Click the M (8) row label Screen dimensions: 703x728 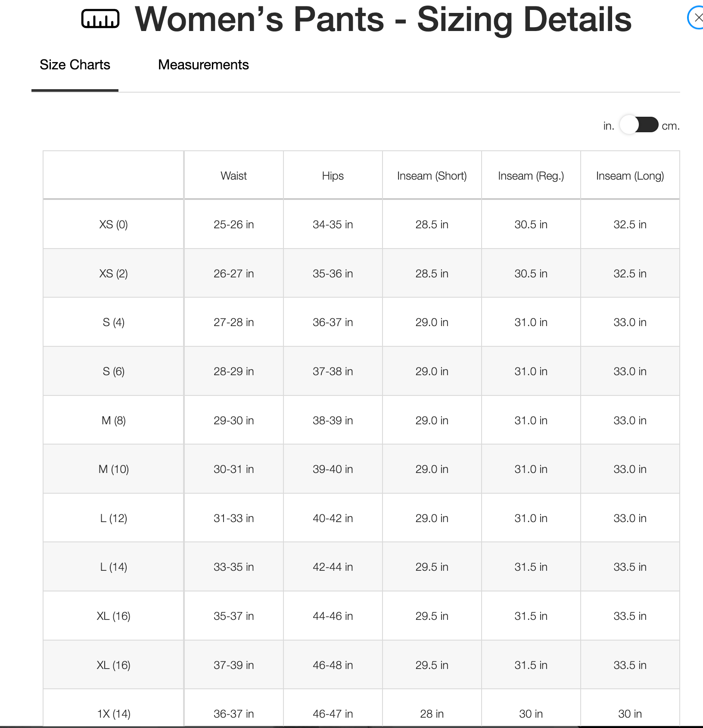click(113, 420)
